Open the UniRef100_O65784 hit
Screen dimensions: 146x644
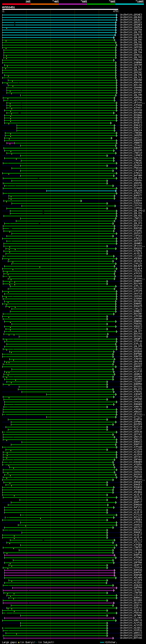[x=131, y=30]
